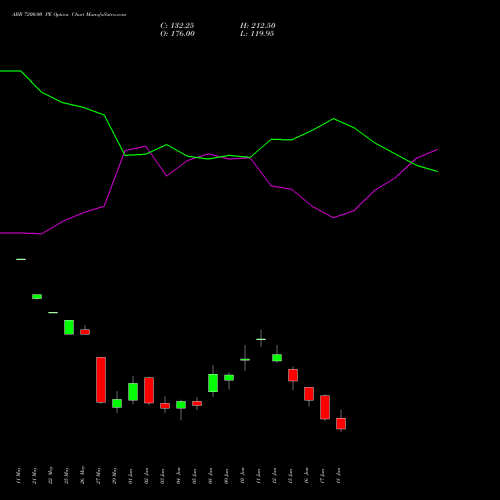
Task: Click the green candle for 08 Jun
Action: (x=213, y=383)
